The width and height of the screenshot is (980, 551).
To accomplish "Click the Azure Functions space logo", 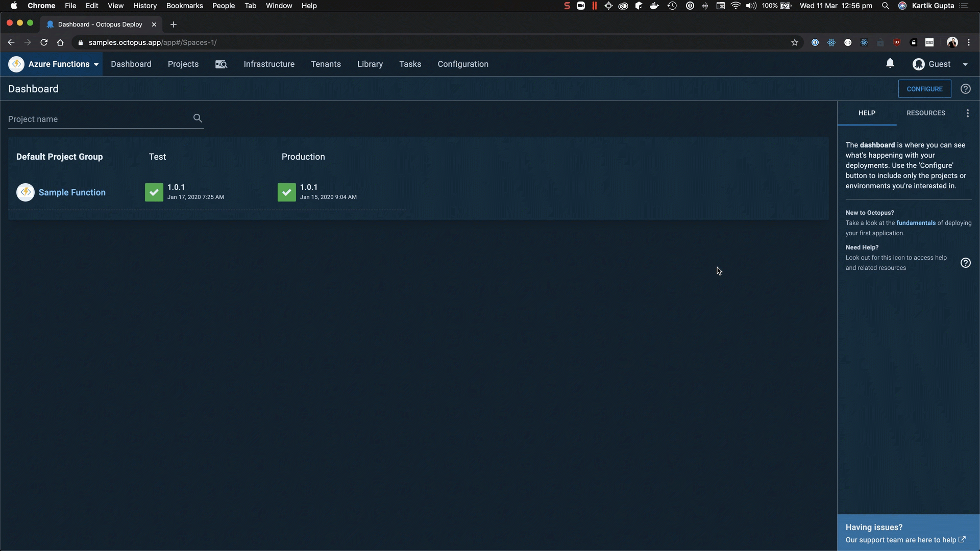I will 16,64.
